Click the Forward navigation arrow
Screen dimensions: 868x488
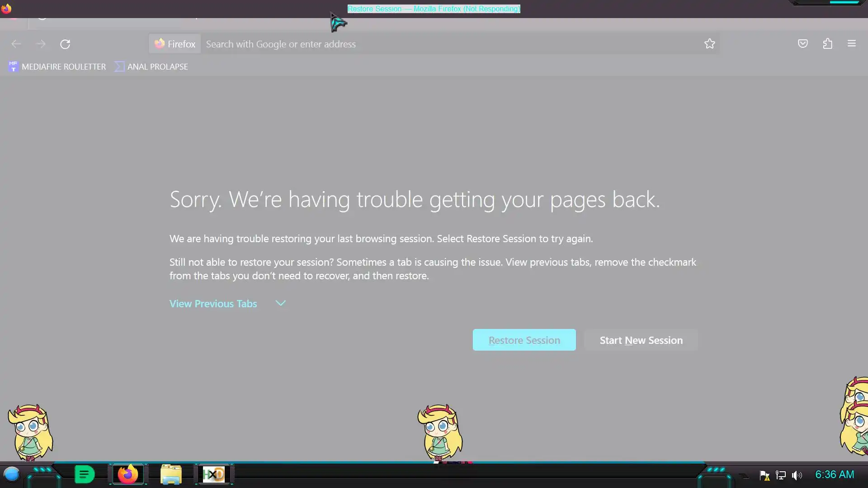tap(41, 44)
